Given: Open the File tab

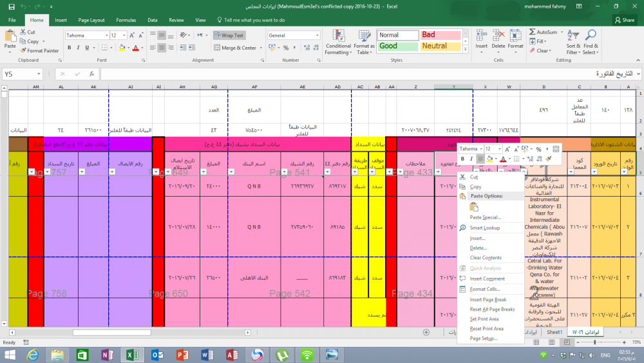Looking at the screenshot, I should coord(12,20).
